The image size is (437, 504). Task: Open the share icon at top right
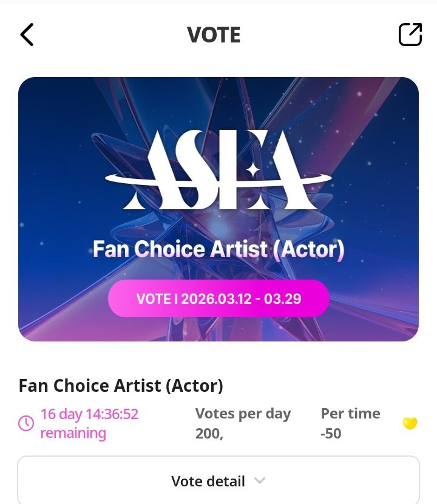410,35
